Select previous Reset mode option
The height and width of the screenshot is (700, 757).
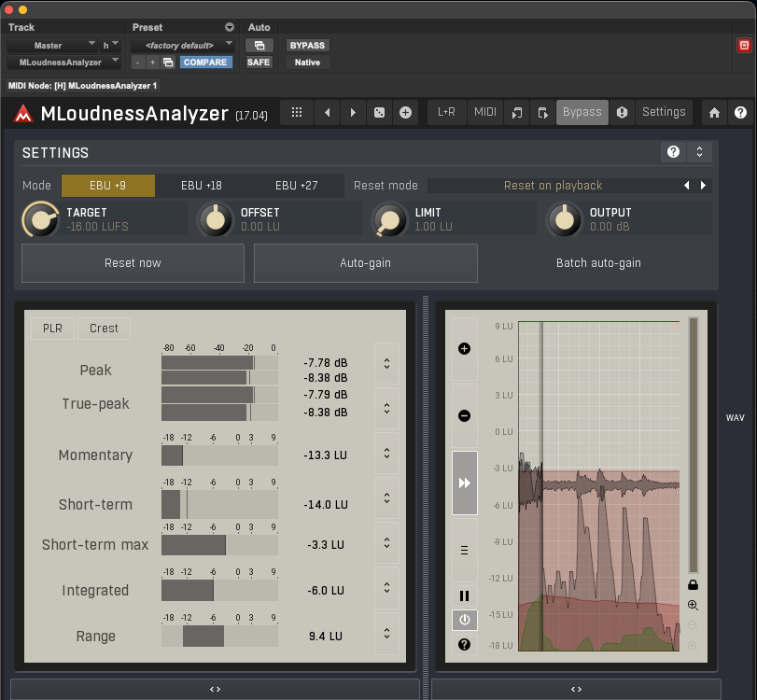tap(686, 186)
